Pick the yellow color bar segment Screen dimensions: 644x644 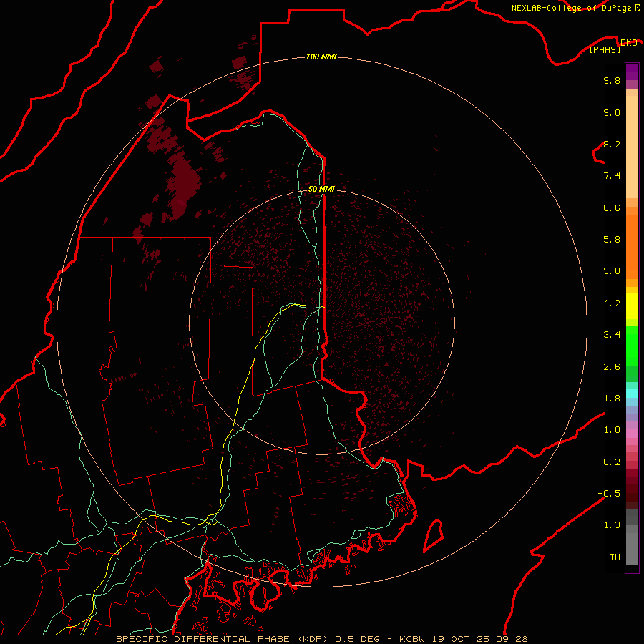632,306
